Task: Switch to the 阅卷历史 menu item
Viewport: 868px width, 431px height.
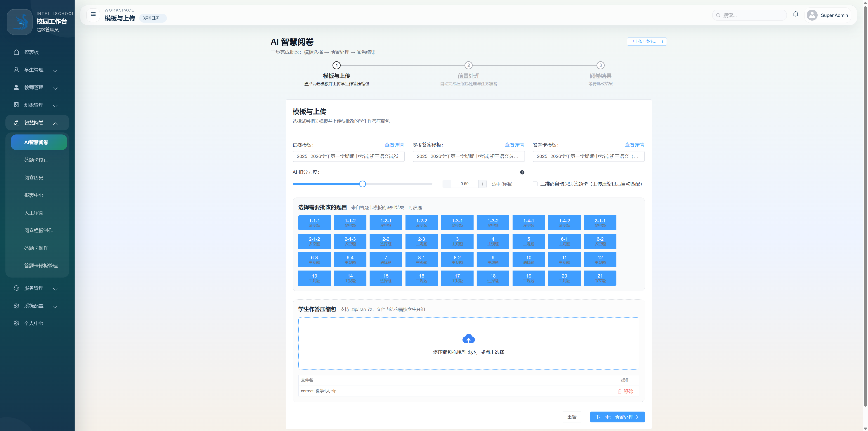Action: tap(34, 178)
